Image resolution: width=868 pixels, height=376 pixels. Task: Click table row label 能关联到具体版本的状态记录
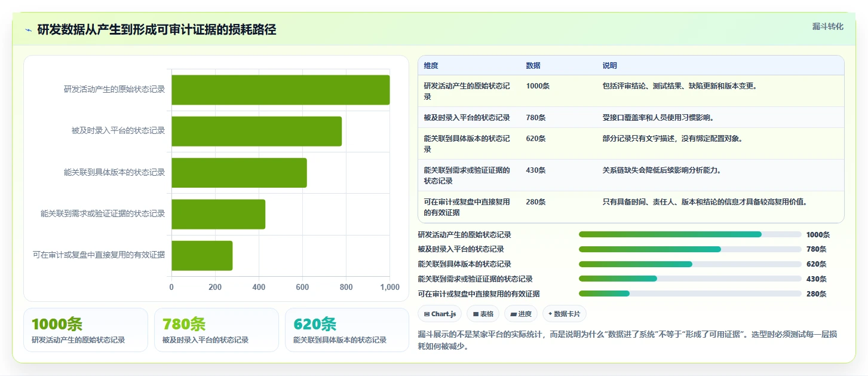467,144
